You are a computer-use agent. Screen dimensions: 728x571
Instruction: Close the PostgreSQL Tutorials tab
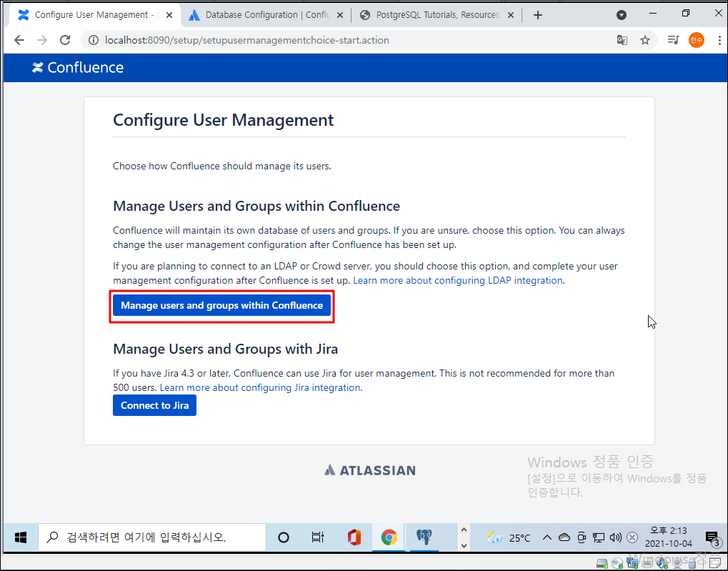(511, 15)
